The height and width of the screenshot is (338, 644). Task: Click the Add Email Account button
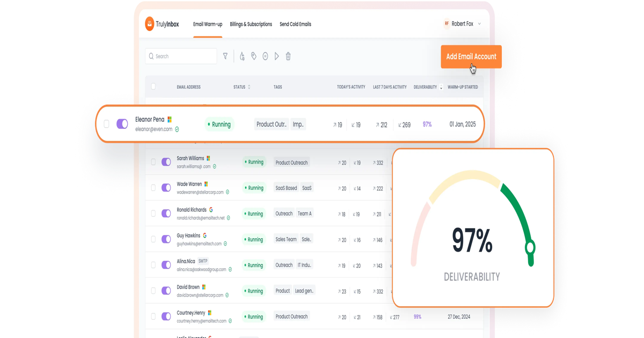click(471, 56)
